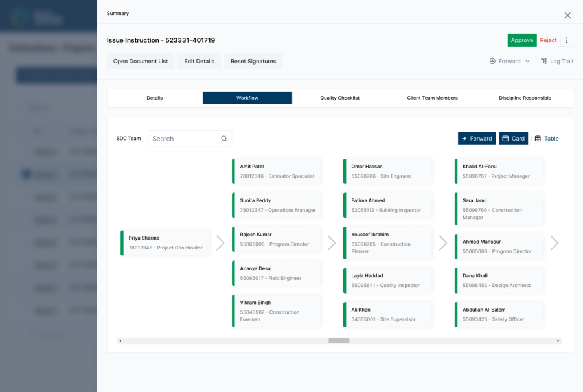Select the Sara Jamil card
The width and height of the screenshot is (583, 392).
[x=499, y=209]
